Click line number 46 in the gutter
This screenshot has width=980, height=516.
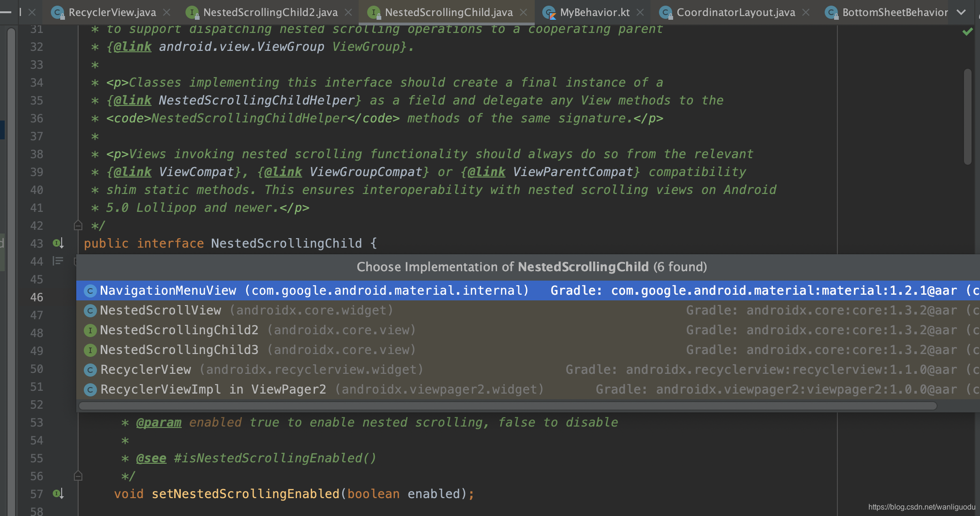(x=37, y=297)
